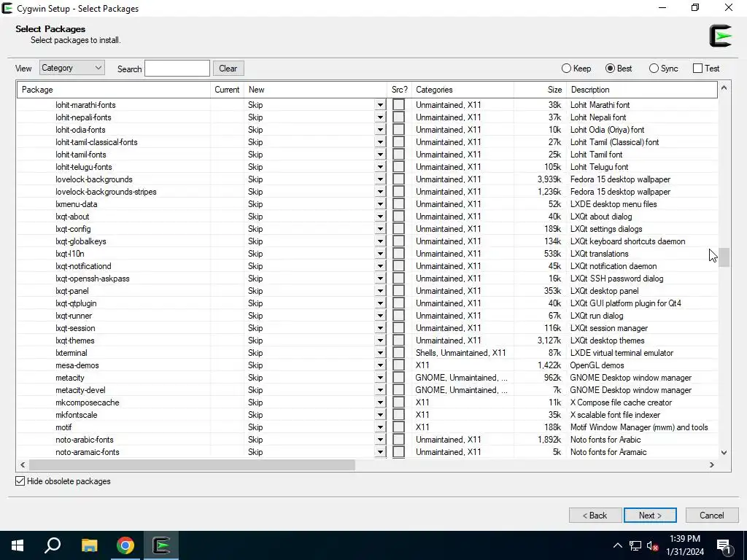Click the horizontal scrollbar right arrow
The height and width of the screenshot is (560, 747).
[712, 464]
